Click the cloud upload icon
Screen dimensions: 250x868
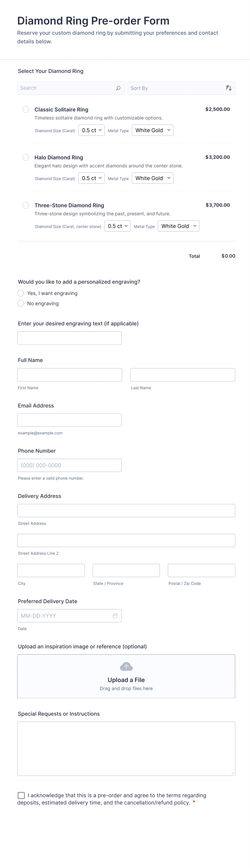point(126,666)
